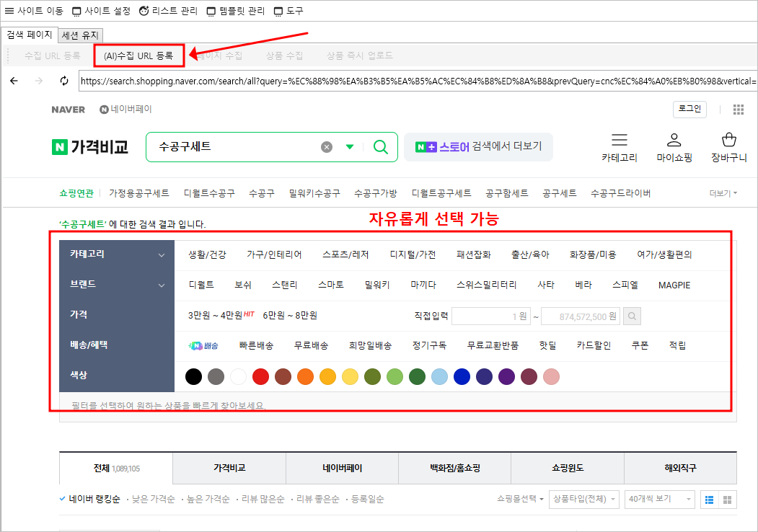Open the 리스트 관리 menu

[168, 11]
